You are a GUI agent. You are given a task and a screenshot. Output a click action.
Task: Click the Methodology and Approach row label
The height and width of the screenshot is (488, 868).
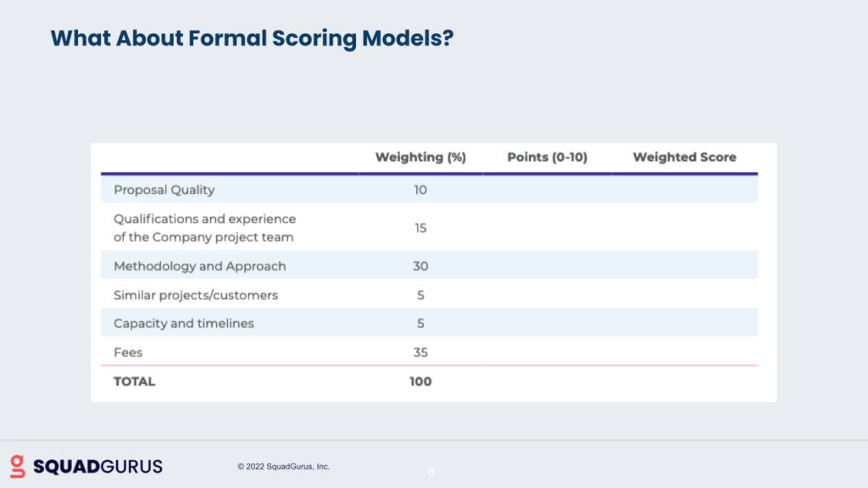(200, 266)
